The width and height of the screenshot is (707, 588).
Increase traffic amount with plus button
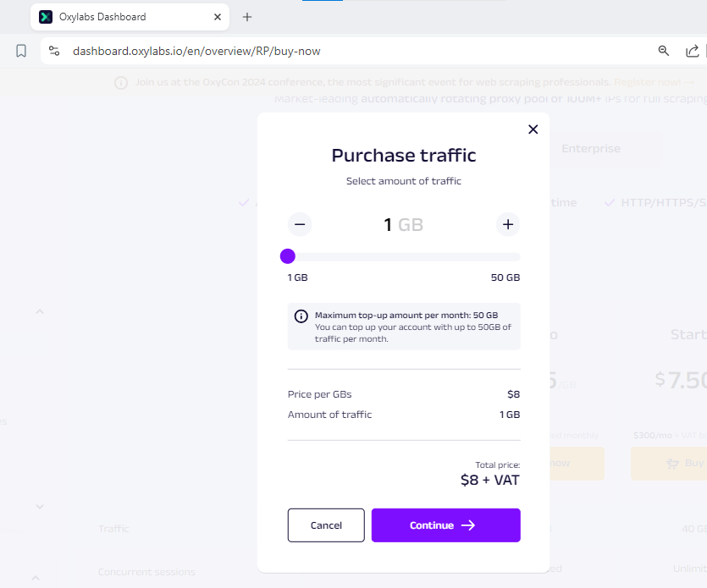508,224
